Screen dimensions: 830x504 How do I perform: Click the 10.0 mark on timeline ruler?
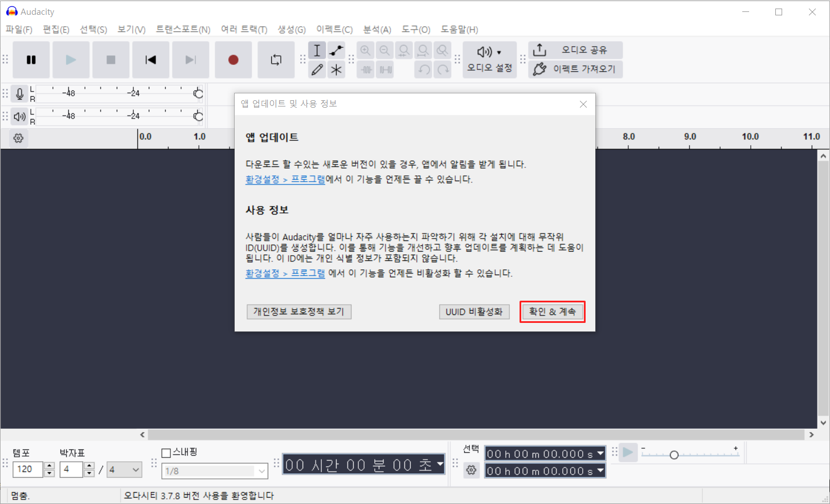click(x=750, y=137)
